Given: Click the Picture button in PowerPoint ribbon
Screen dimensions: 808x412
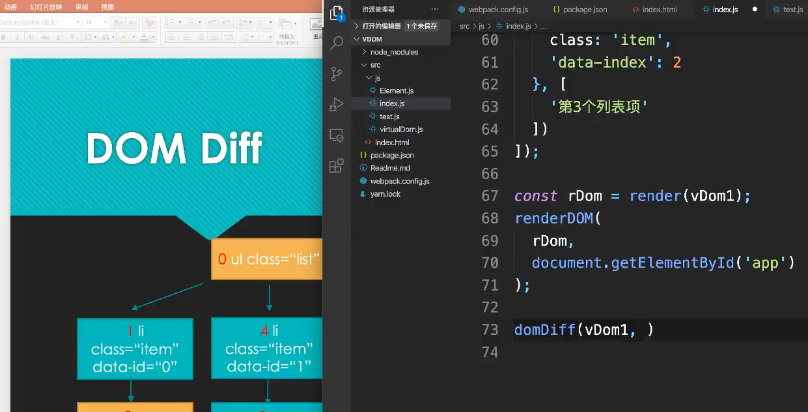Looking at the screenshot, I should tap(316, 28).
